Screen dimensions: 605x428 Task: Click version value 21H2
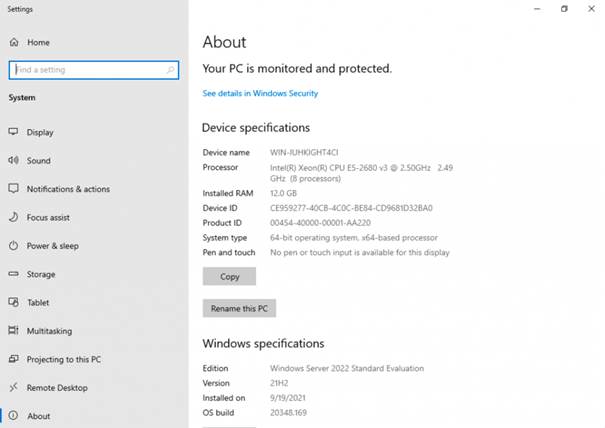(279, 383)
